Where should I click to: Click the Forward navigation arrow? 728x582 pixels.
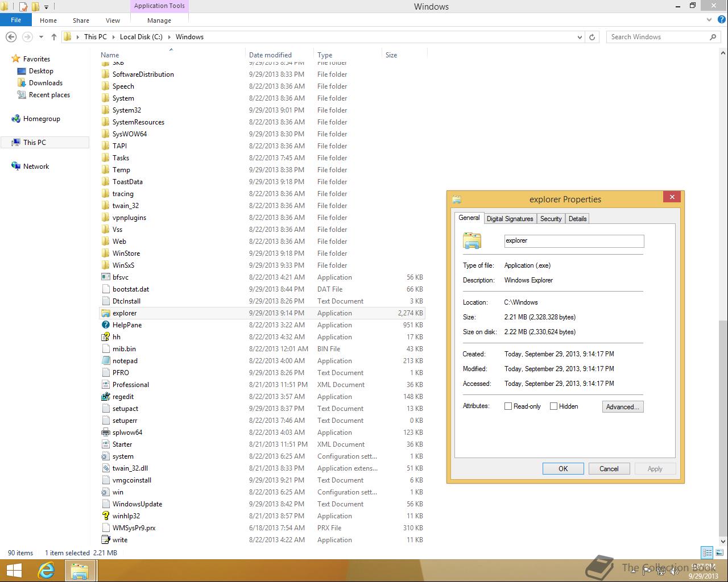click(x=27, y=37)
